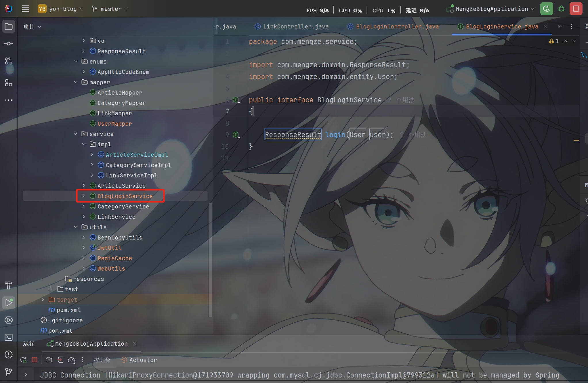Click the camera thread dump icon
Viewport: 588px width, 383px height.
click(x=49, y=360)
